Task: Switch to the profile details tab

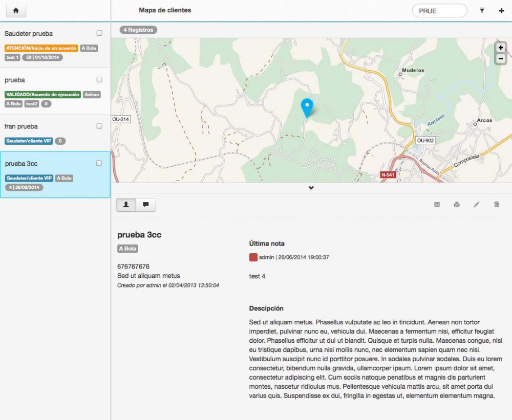Action: coord(126,205)
